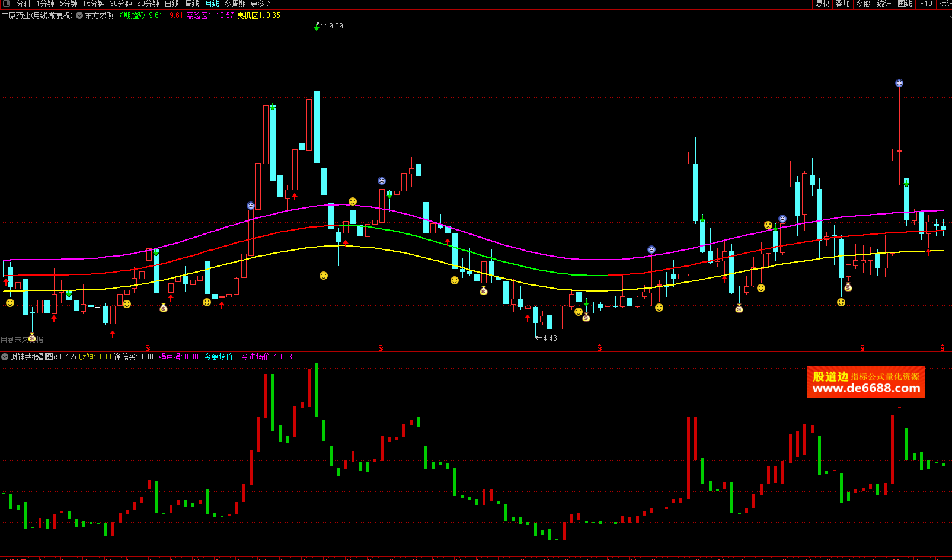Image resolution: width=952 pixels, height=560 pixels.
Task: Switch to 周线 weekly chart
Action: 192,4
